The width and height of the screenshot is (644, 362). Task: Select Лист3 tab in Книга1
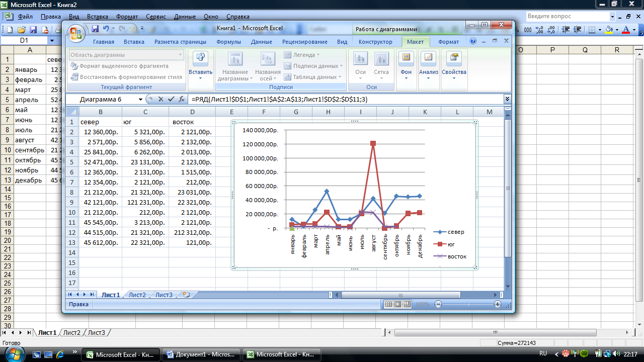click(x=164, y=295)
